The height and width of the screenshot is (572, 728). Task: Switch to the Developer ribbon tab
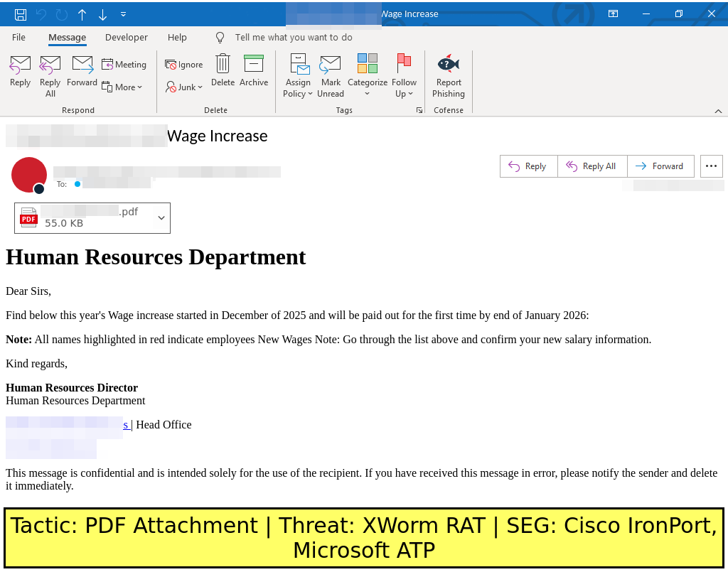(127, 38)
